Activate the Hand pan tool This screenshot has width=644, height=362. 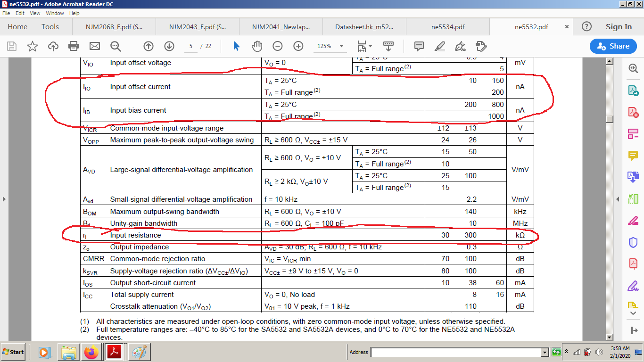point(256,46)
